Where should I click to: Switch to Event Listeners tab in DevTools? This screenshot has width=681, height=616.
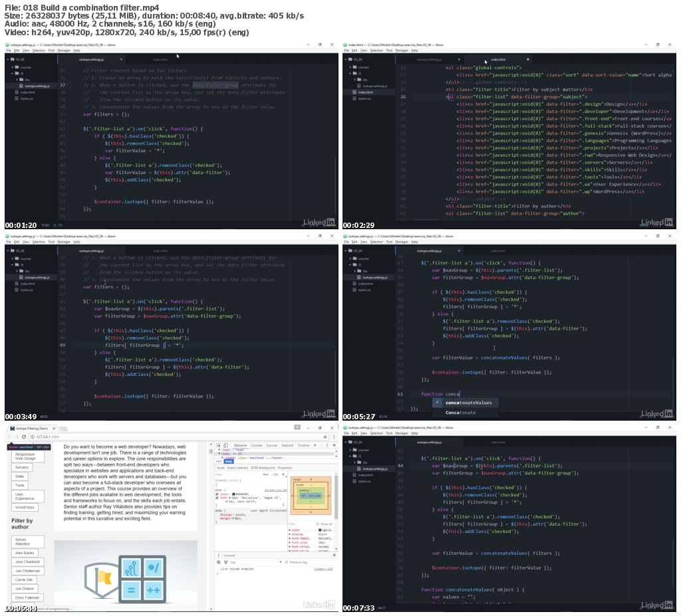[x=237, y=468]
